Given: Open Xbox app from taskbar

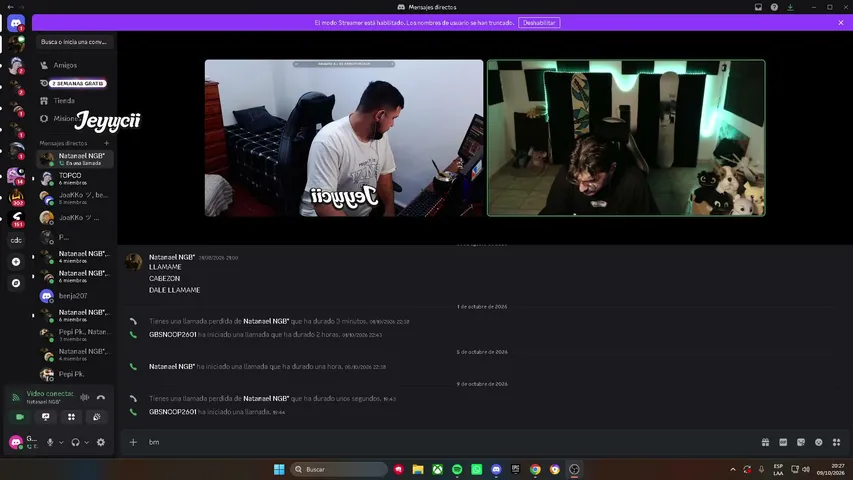Looking at the screenshot, I should (x=437, y=469).
